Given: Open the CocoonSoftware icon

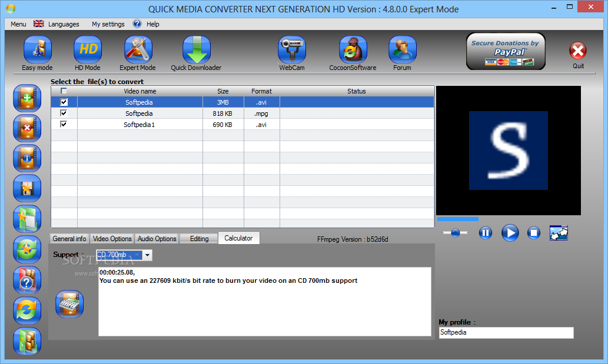Looking at the screenshot, I should (353, 49).
